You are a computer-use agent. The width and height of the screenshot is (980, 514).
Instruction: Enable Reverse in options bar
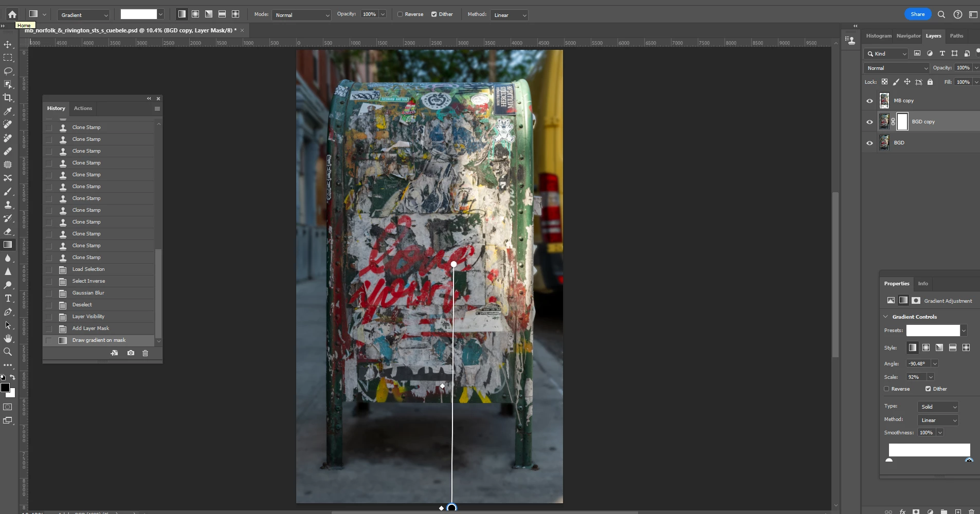click(400, 14)
